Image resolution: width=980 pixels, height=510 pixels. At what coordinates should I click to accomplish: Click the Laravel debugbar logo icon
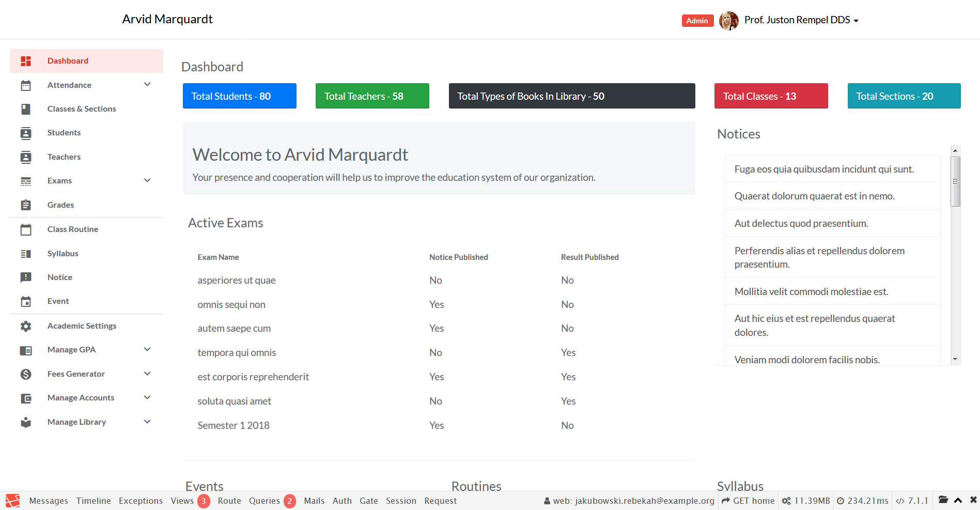point(12,501)
